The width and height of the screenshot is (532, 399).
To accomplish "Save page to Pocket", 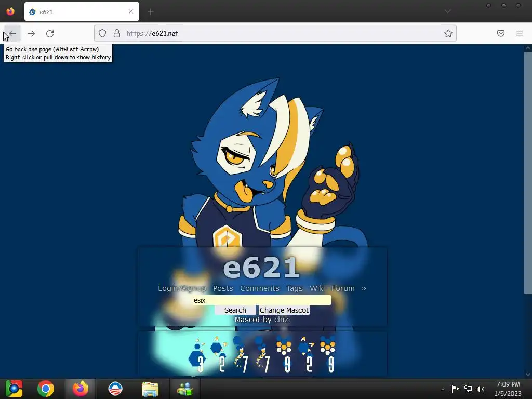I will [501, 33].
